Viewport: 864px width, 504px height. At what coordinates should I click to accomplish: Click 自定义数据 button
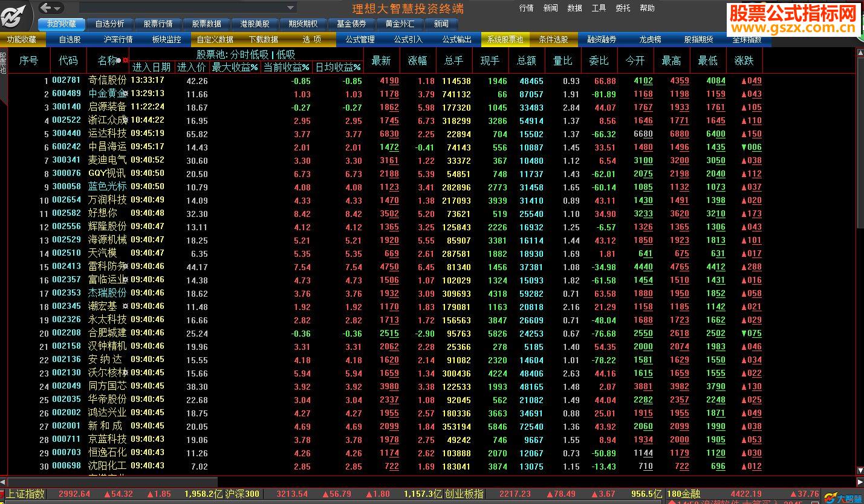click(x=215, y=39)
